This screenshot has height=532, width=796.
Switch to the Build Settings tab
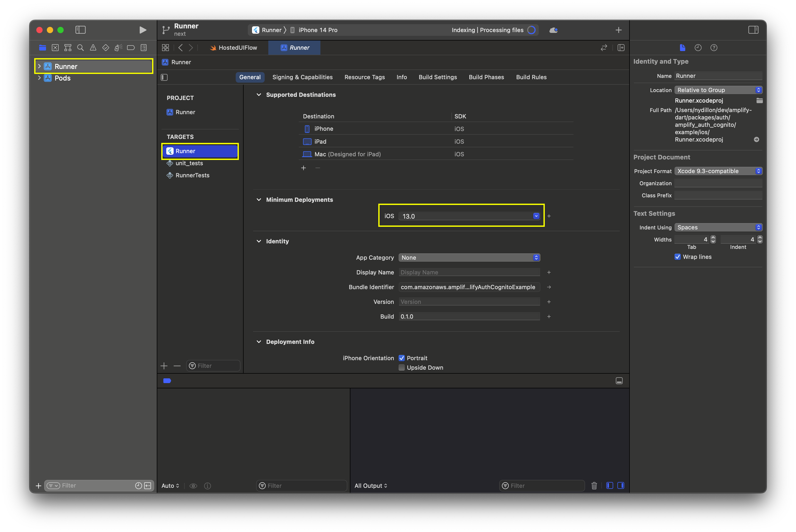point(437,77)
